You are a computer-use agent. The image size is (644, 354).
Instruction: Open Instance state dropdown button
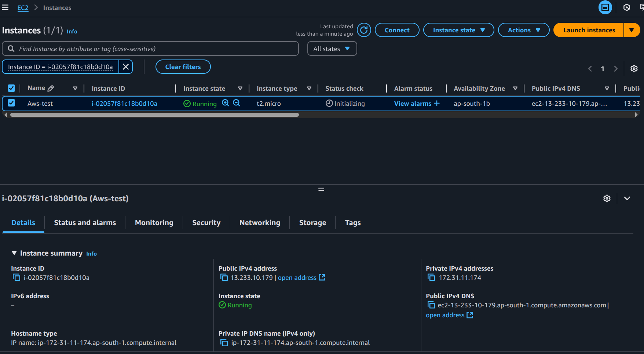458,30
